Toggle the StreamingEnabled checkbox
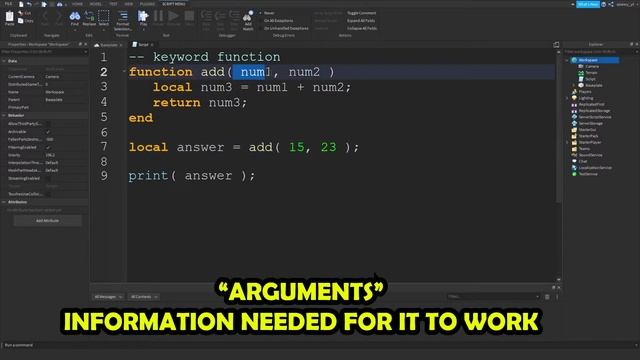The height and width of the screenshot is (360, 640). [x=48, y=178]
